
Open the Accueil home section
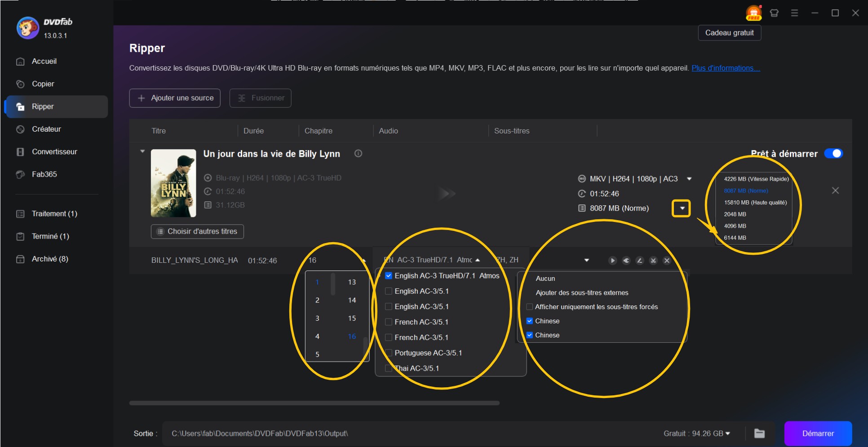[44, 61]
